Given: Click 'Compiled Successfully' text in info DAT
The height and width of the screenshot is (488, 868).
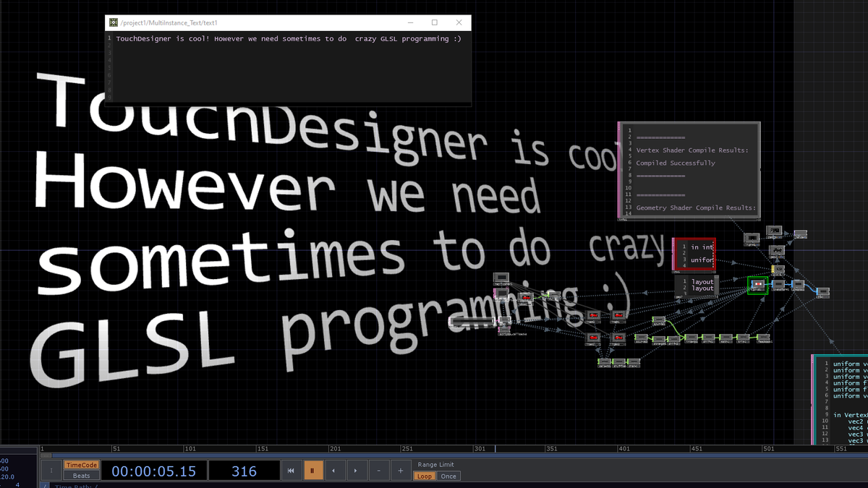Looking at the screenshot, I should tap(676, 163).
